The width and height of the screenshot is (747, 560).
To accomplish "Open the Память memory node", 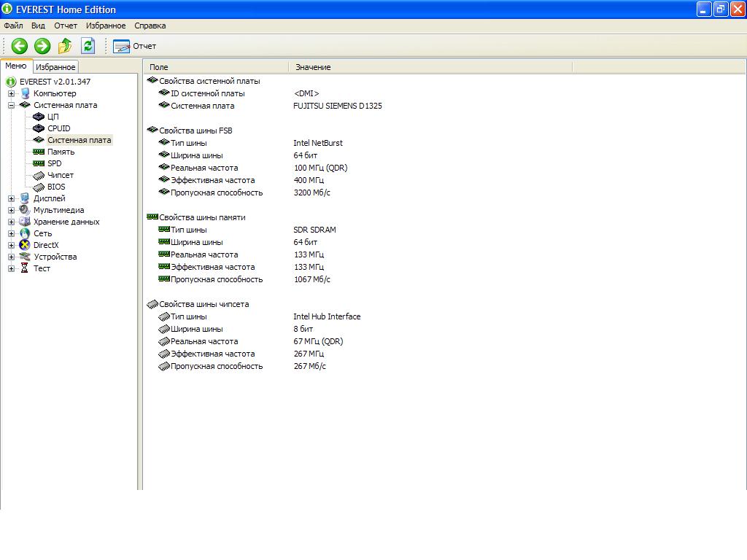I will (x=61, y=152).
